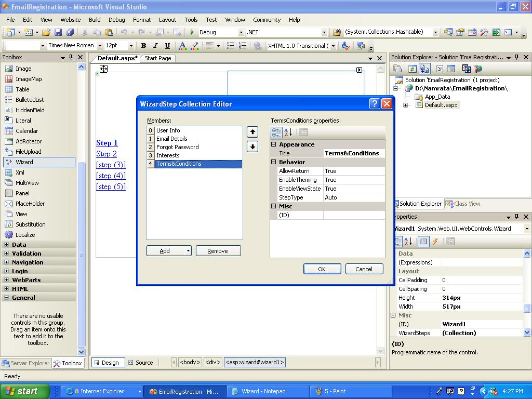The image size is (532, 399).
Task: Expand the Data group in Toolbox
Action: (6, 244)
